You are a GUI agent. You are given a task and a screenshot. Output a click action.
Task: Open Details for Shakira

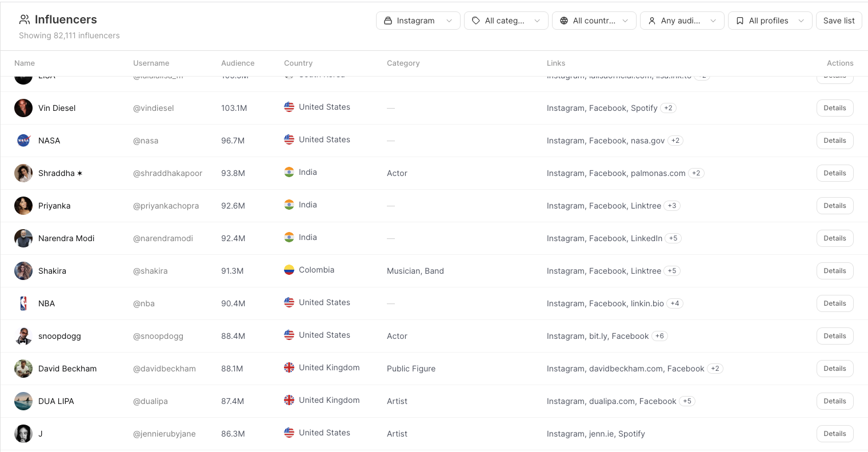click(835, 271)
